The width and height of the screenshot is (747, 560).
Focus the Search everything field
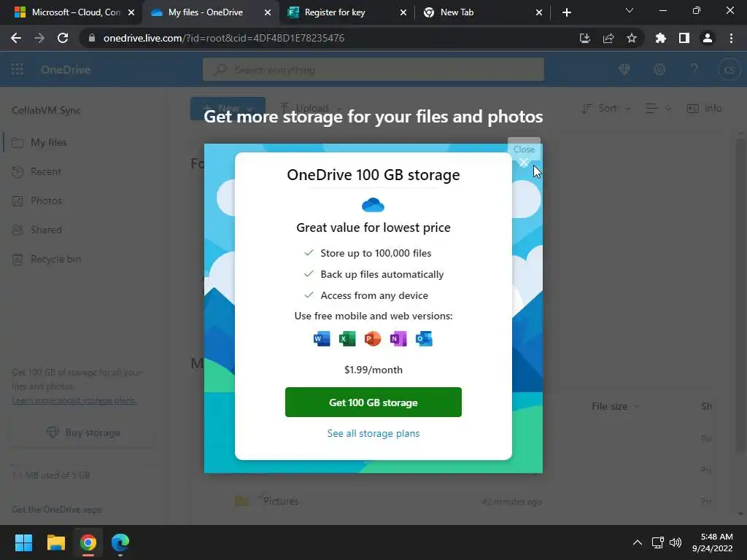[x=373, y=69]
